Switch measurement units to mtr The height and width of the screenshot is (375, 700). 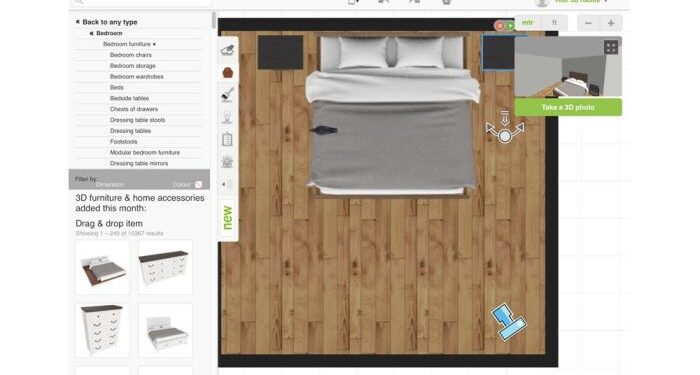(528, 22)
